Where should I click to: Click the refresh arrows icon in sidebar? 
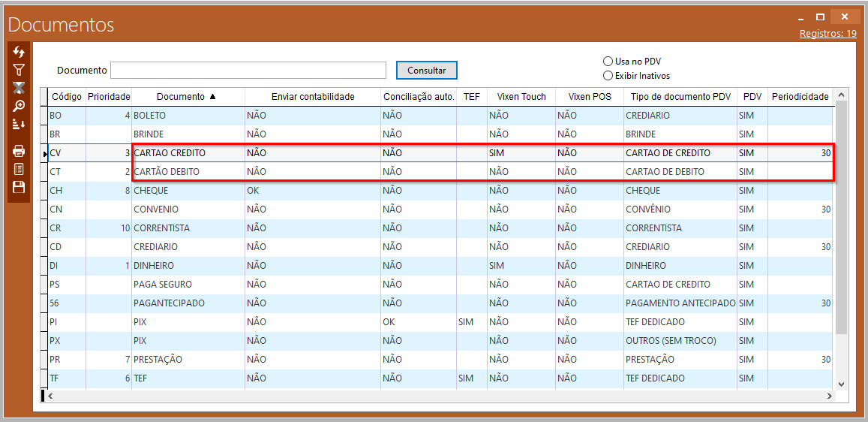[19, 52]
